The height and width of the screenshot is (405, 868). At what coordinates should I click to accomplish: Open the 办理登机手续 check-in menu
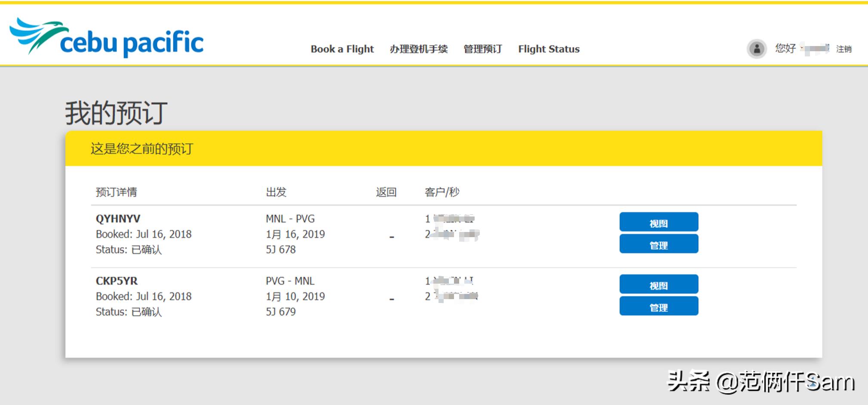tap(419, 49)
